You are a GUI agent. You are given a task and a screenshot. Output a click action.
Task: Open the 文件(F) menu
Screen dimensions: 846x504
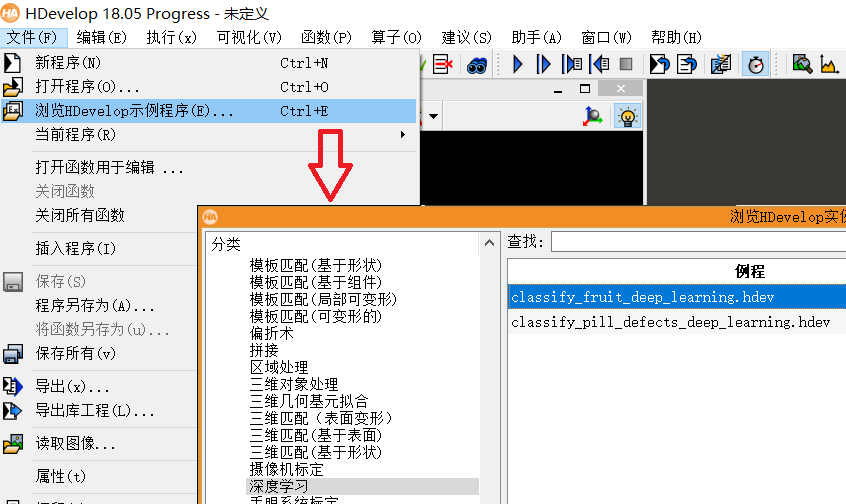pos(32,37)
